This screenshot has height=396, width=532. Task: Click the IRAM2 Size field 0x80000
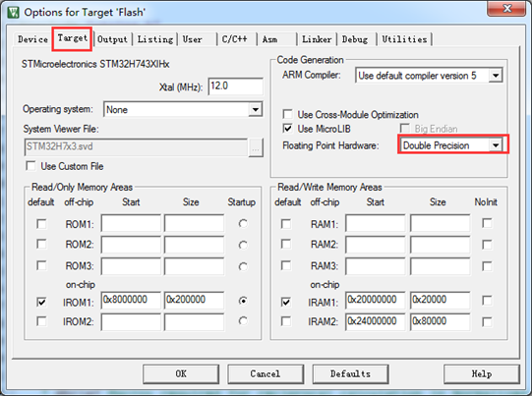(440, 321)
